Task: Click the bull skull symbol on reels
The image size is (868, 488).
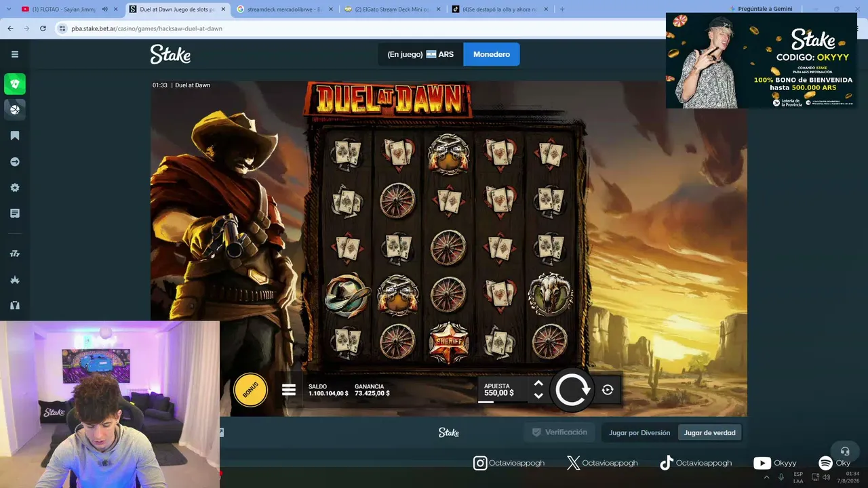Action: (550, 294)
